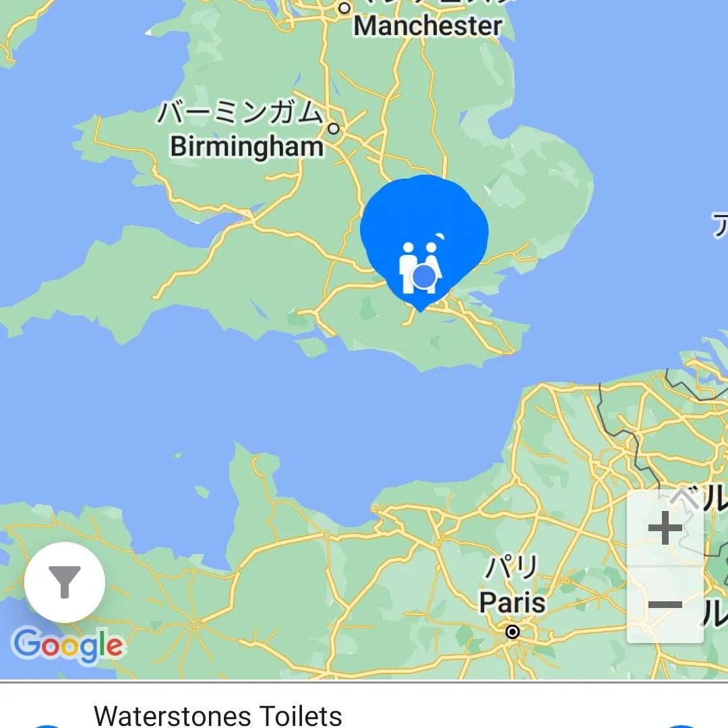Click the Japanese バーミンガム label

coord(240,113)
